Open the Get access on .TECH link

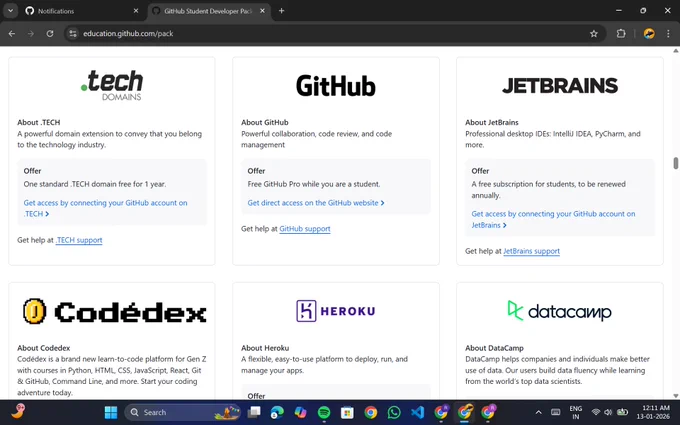105,208
